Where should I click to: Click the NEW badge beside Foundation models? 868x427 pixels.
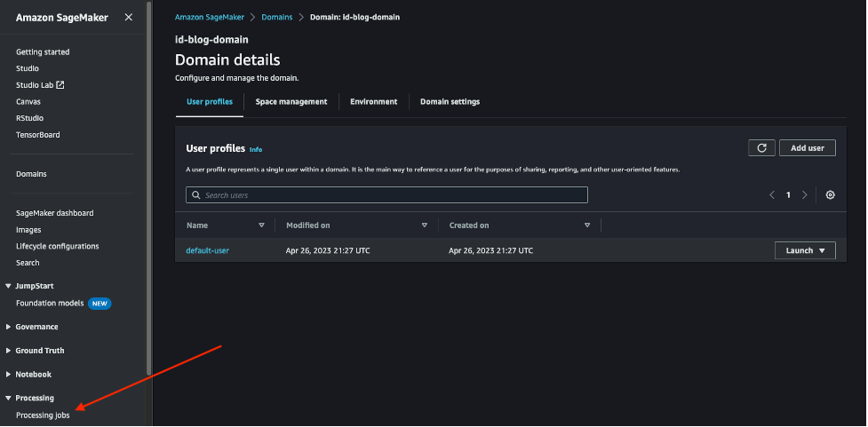(100, 304)
